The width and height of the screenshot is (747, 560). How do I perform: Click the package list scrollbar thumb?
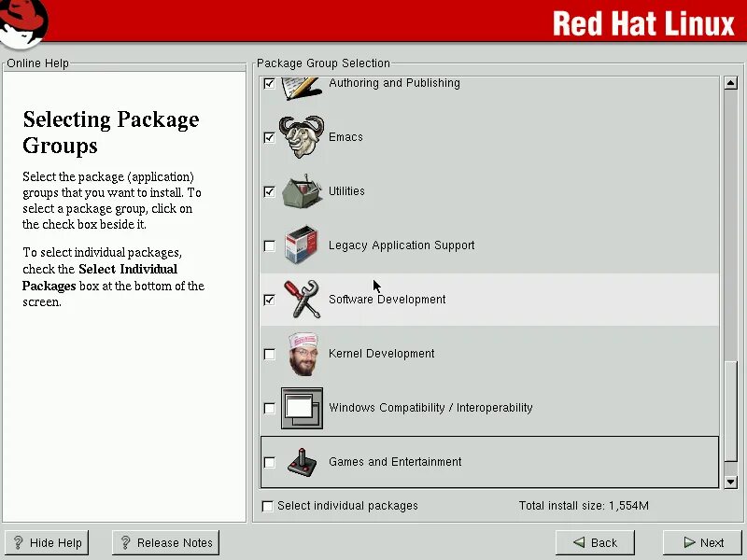pos(731,412)
